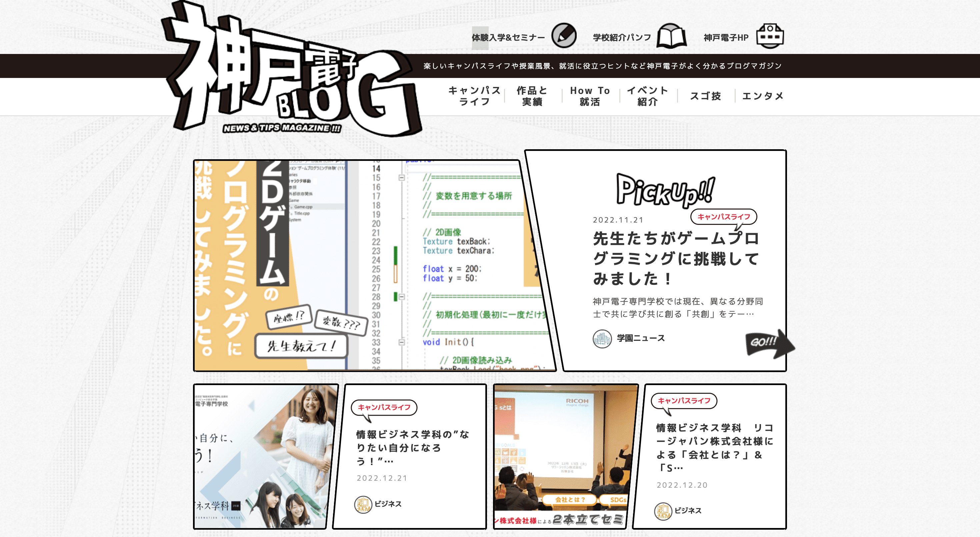Select the エンタメ menu item
The height and width of the screenshot is (537, 980).
point(763,96)
